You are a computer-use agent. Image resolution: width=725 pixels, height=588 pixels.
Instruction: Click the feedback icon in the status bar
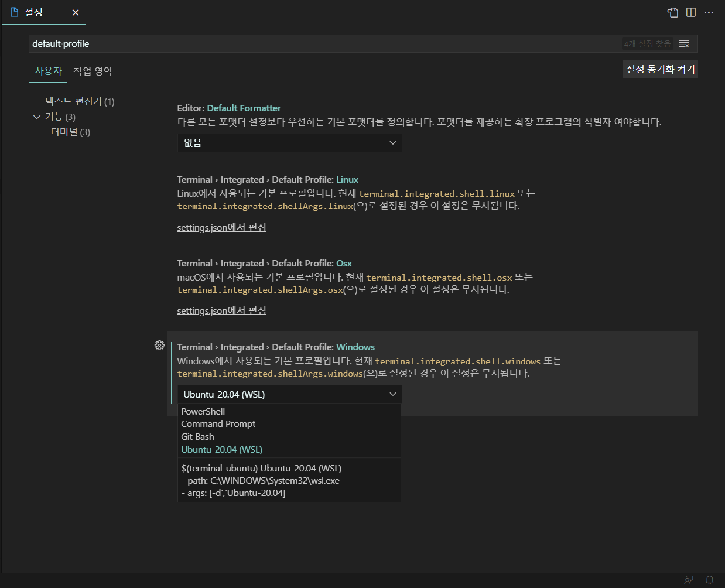[689, 579]
